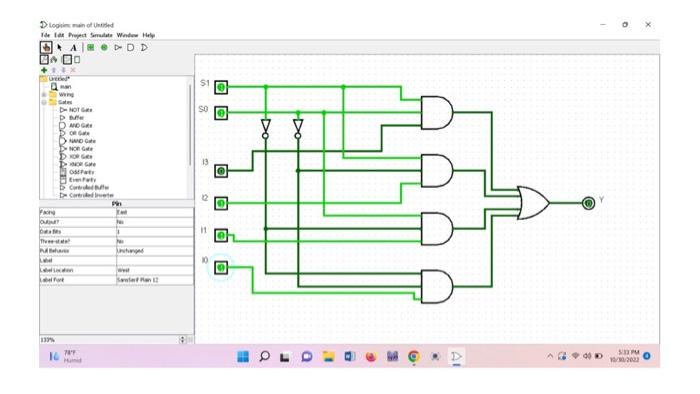Open Pull Behavior Unchanged dropdown
This screenshot has height=394, width=700.
click(154, 251)
